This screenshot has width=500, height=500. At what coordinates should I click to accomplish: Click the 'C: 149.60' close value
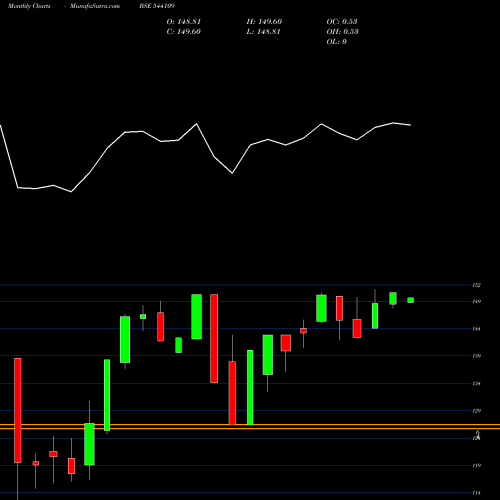pos(184,32)
